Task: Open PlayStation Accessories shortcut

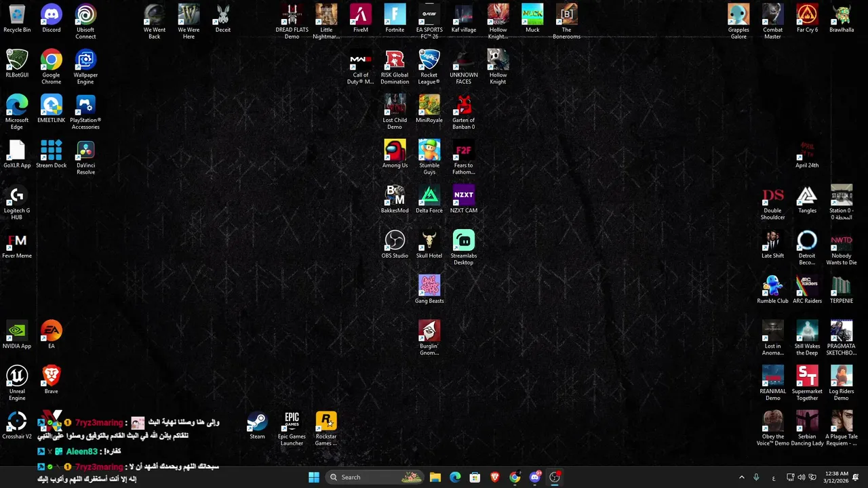Action: [85, 113]
